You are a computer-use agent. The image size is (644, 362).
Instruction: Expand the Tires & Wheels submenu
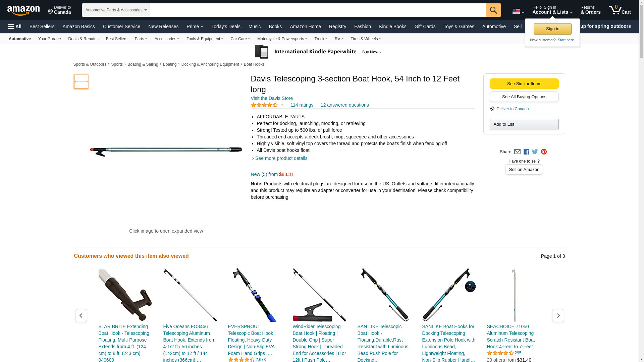pyautogui.click(x=366, y=39)
